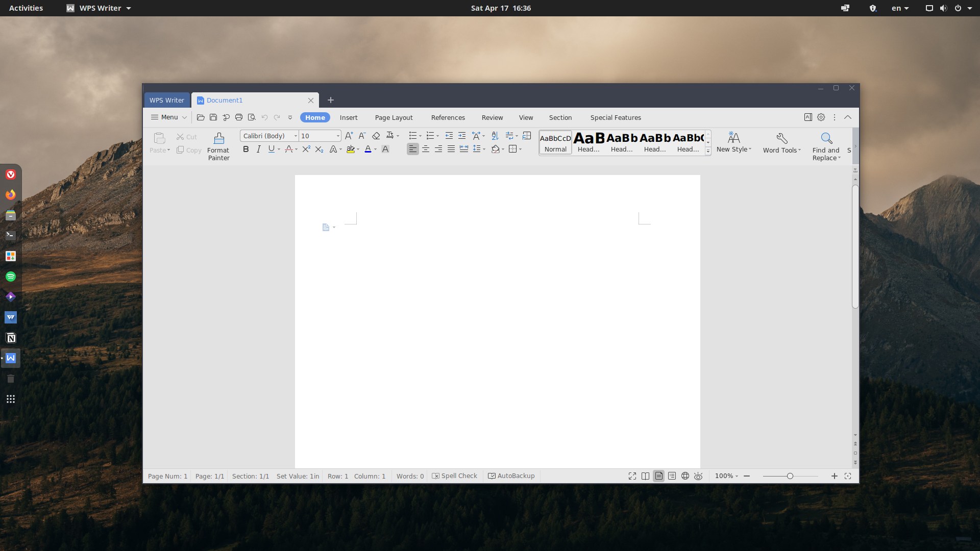Click the zoom slider handle
Screen dimensions: 980x551
tap(790, 476)
